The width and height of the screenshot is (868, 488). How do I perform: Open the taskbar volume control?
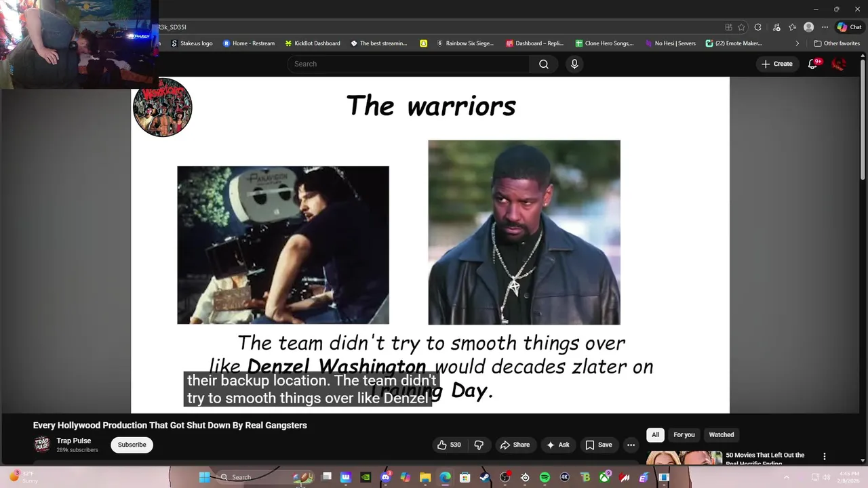[827, 477]
